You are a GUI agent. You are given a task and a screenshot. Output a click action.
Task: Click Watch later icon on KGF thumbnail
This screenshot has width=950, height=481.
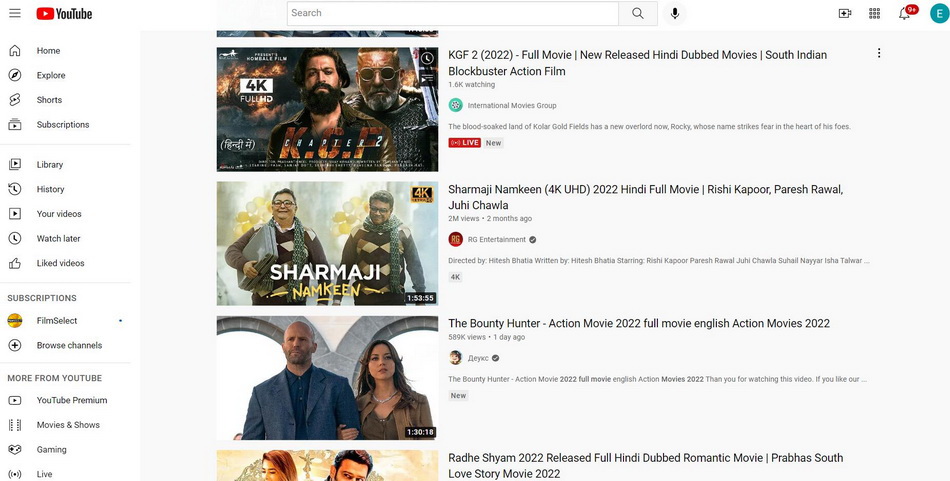[x=427, y=58]
